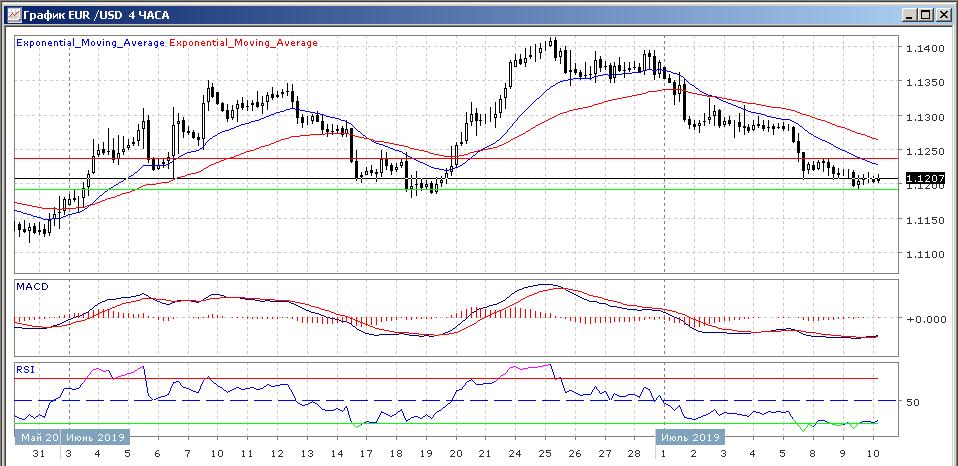
Task: Click the RSI indicator panel label
Action: 25,369
